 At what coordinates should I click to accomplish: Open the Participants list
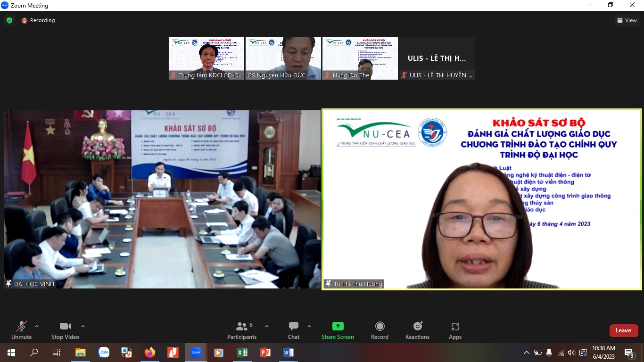click(242, 330)
